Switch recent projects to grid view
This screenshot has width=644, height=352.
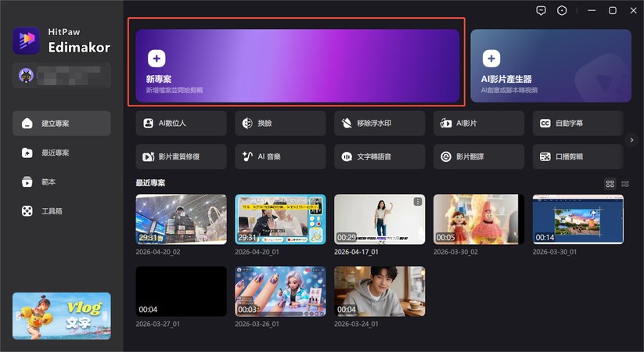point(610,184)
